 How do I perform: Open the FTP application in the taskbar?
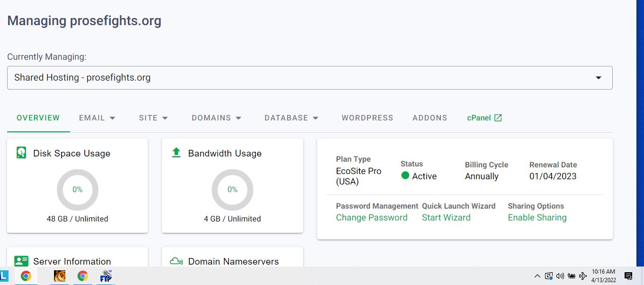106,276
